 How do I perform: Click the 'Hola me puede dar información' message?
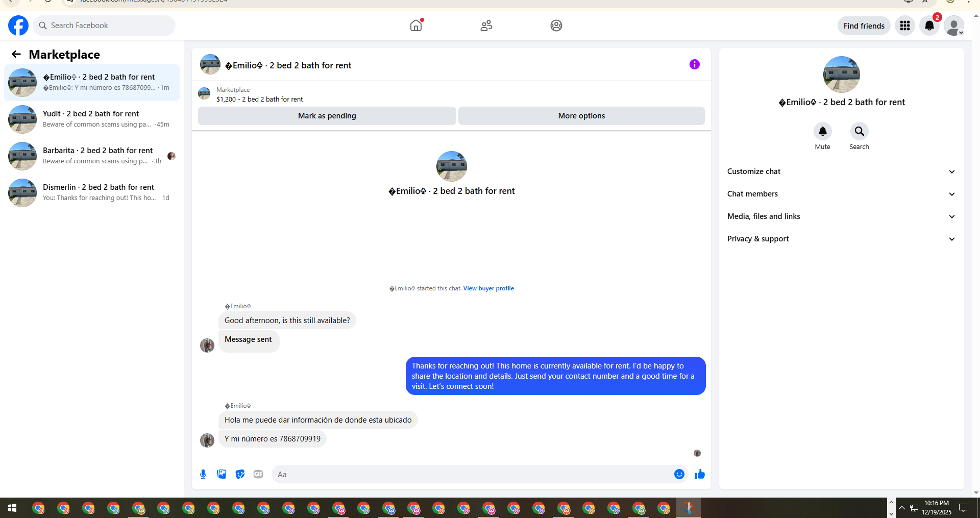318,420
